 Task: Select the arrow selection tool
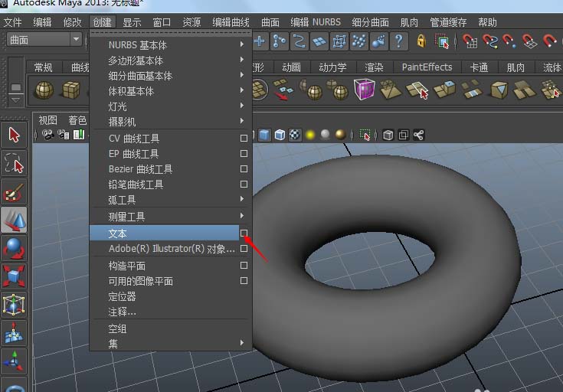tap(14, 135)
